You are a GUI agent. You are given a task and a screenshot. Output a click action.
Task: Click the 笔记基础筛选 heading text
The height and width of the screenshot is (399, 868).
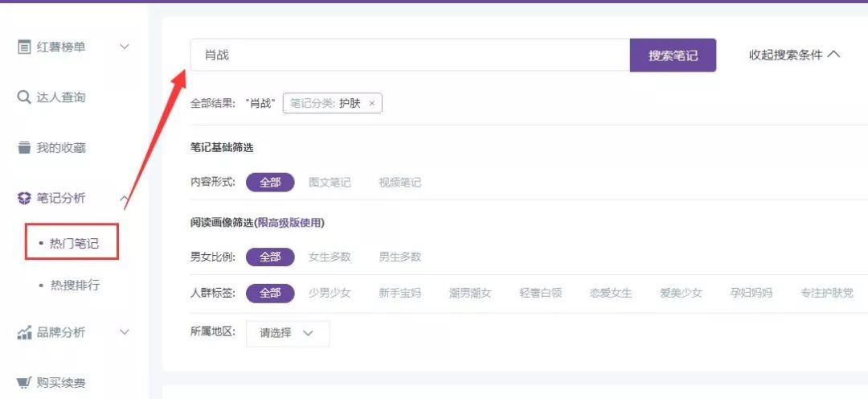click(x=222, y=147)
